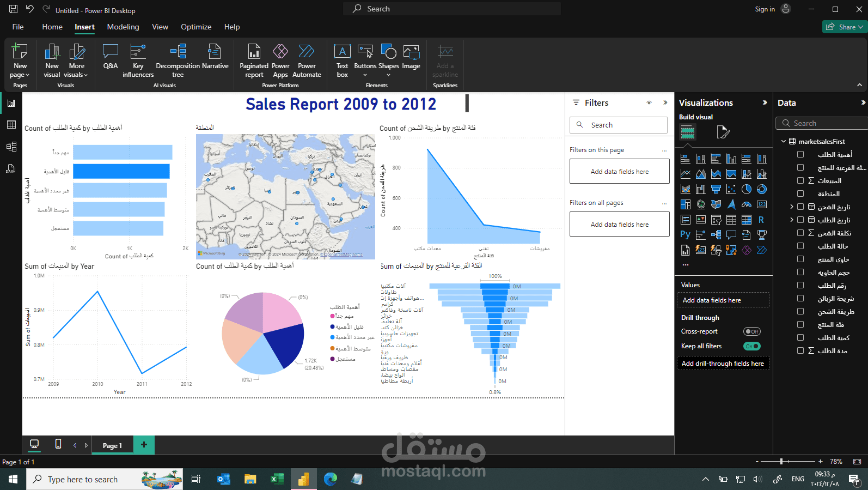Collapse the ribbon with chevron
Image resolution: width=868 pixels, height=490 pixels.
tap(860, 85)
